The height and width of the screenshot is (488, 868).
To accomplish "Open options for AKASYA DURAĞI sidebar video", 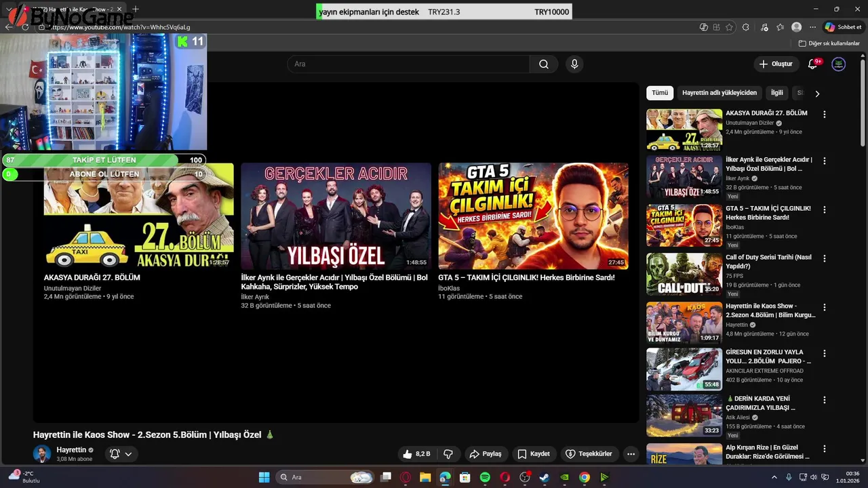I will (825, 115).
